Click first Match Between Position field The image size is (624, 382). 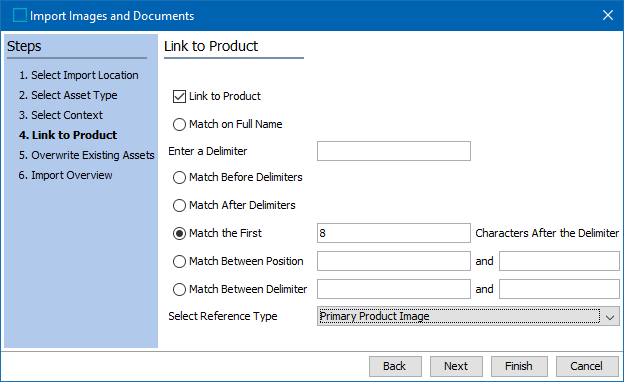(394, 261)
